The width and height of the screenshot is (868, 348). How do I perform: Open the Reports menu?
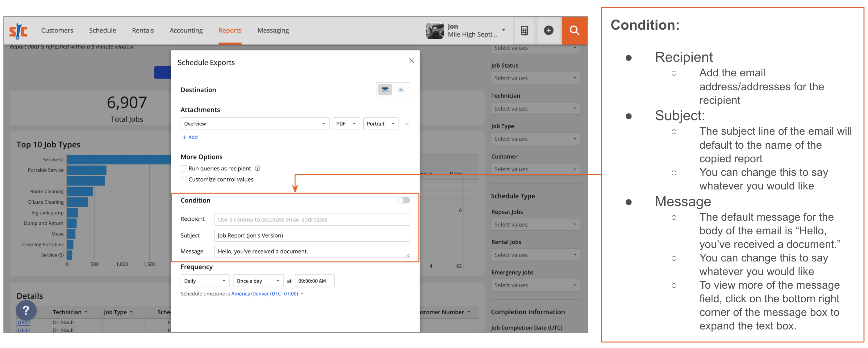point(230,31)
